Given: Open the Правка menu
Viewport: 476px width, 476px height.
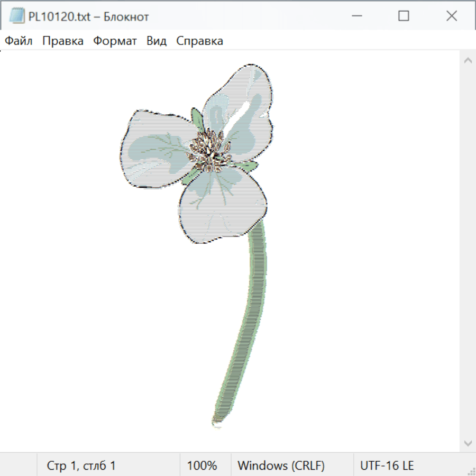Looking at the screenshot, I should 62,41.
